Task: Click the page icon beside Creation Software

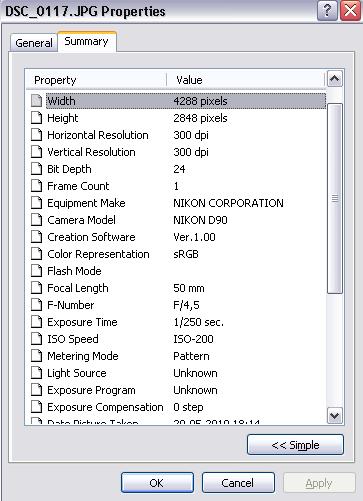Action: 37,237
